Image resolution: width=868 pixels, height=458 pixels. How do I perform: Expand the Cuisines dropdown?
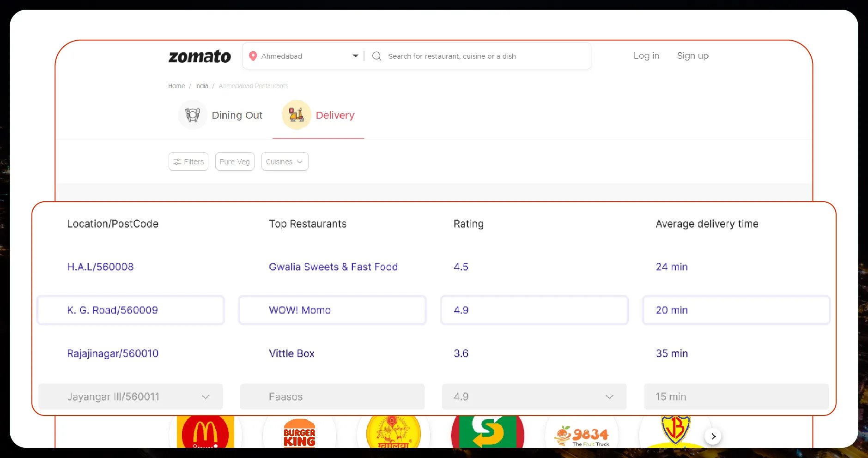click(x=285, y=162)
